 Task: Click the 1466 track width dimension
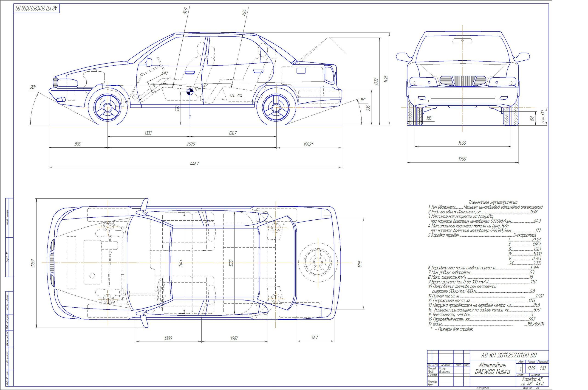coord(462,143)
